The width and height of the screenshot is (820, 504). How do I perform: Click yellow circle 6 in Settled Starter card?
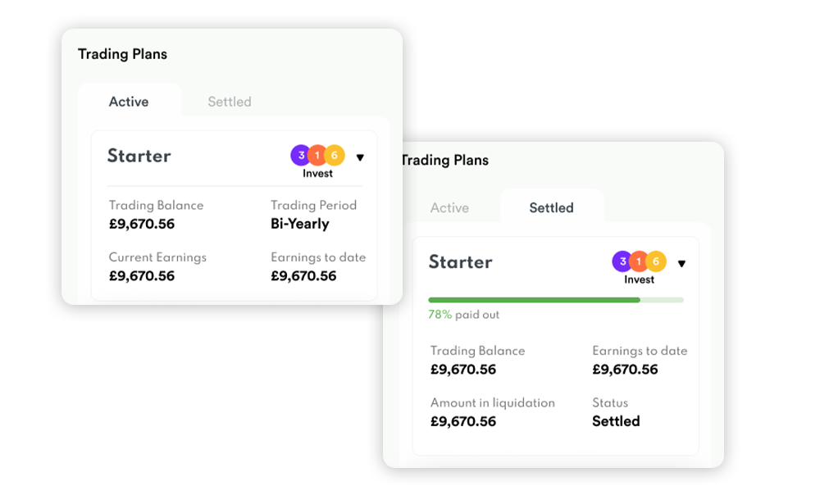[656, 261]
